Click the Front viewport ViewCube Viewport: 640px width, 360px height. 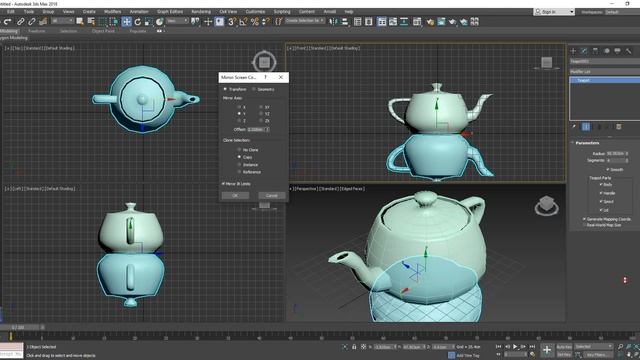(x=547, y=62)
